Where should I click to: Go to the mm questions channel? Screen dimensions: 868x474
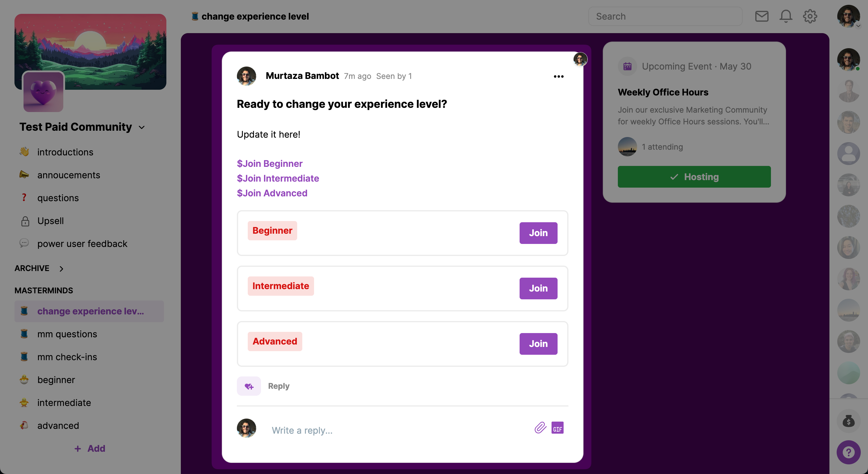67,334
